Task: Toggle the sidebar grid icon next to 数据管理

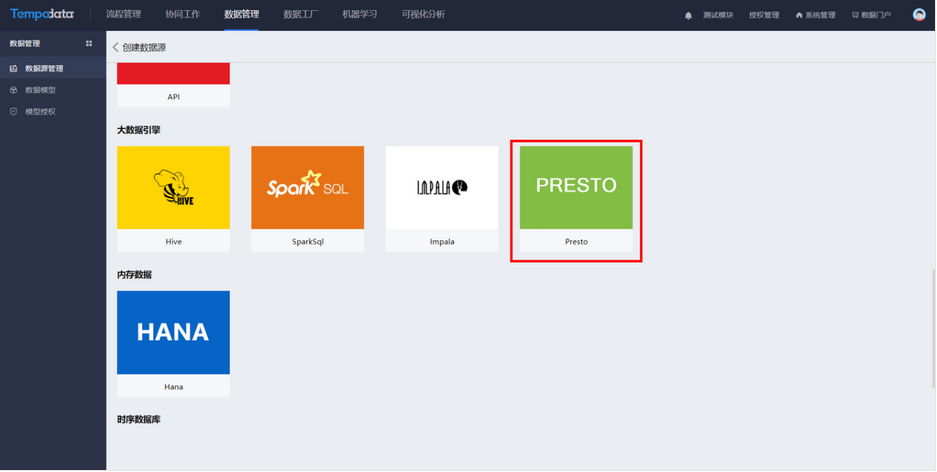Action: coord(89,44)
